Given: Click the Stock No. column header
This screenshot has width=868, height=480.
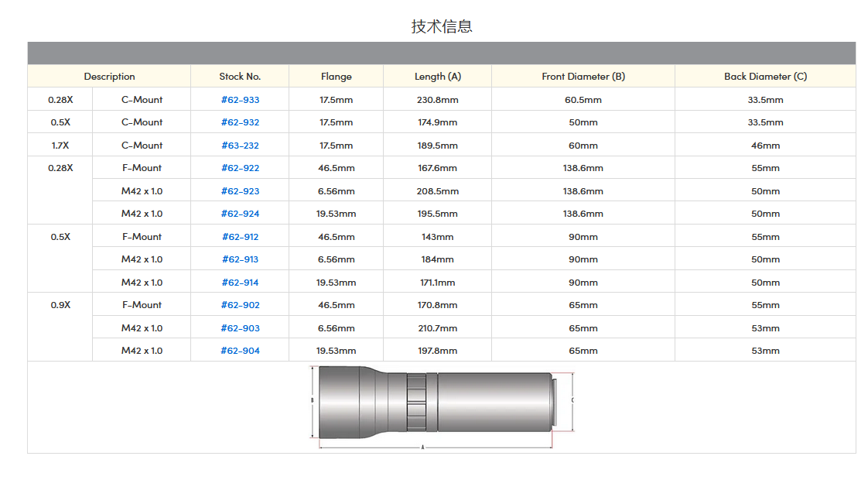Looking at the screenshot, I should point(240,77).
